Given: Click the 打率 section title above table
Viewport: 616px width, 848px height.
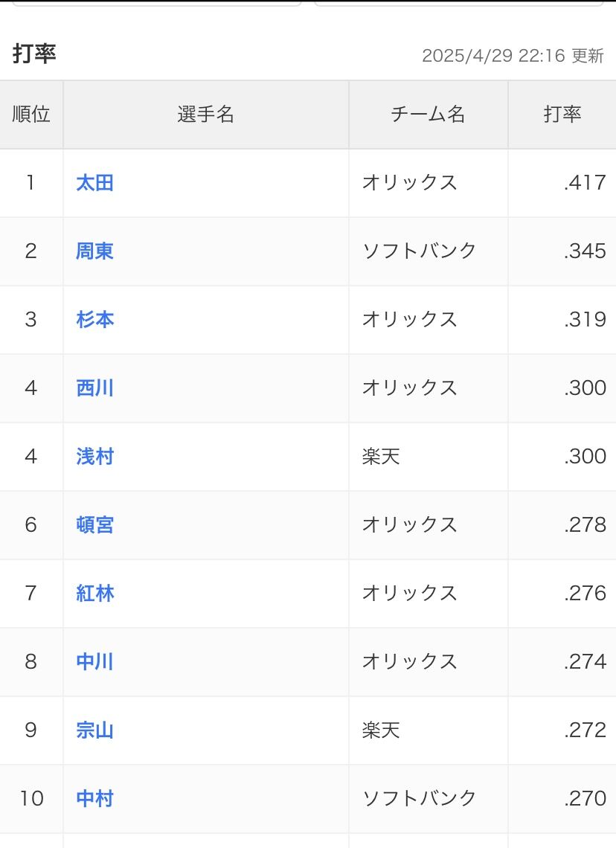Looking at the screenshot, I should (34, 54).
